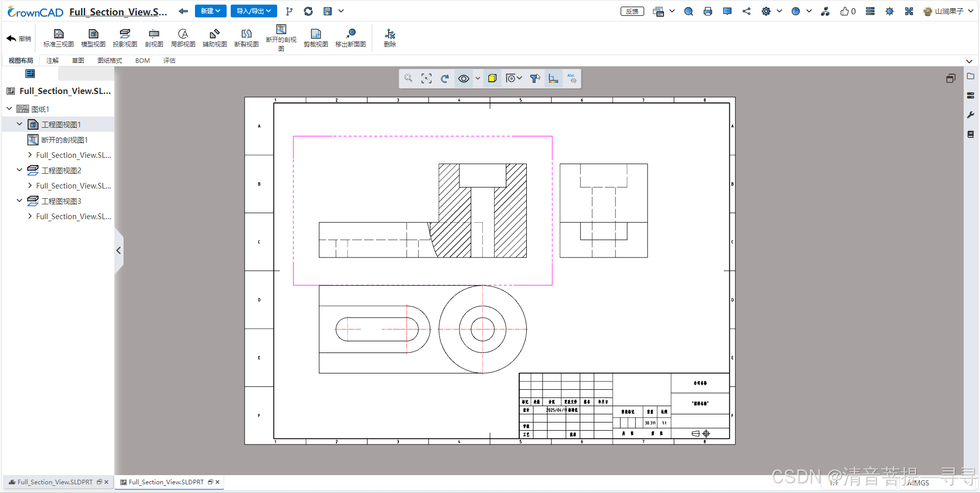Click the 断开的剖视图 broken-out section tool
Screen dimensions: 980x493
pyautogui.click(x=281, y=37)
